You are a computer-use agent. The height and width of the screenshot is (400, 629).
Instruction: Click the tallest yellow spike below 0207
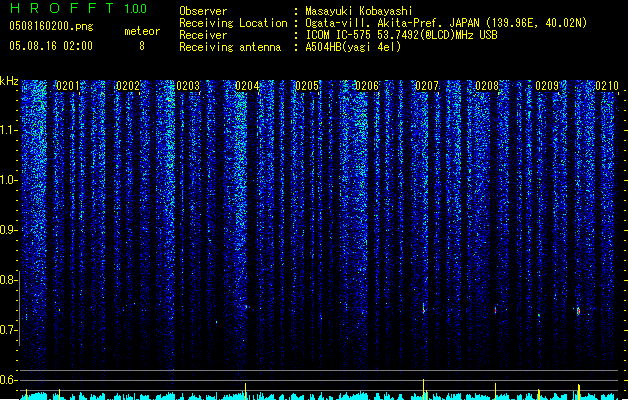coord(424,389)
